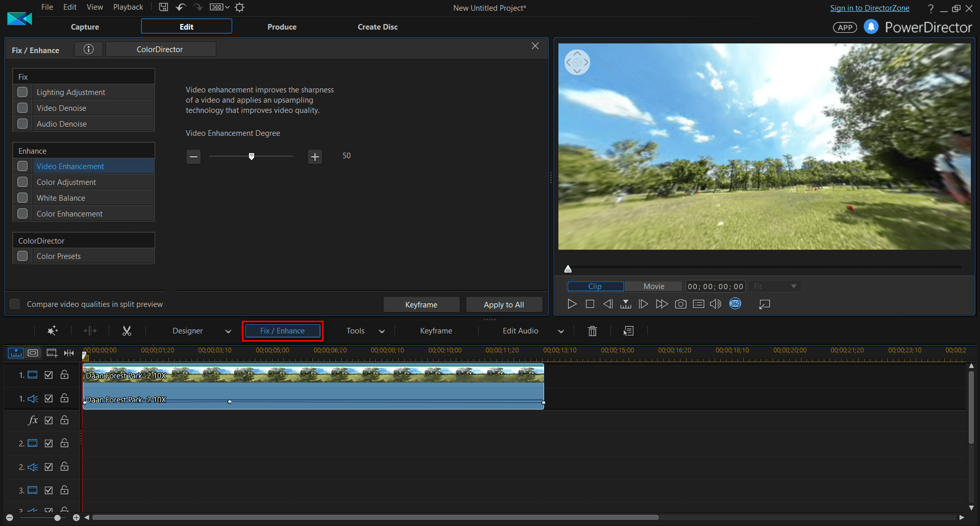Select the Daan Forest Park video clip
980x526 pixels.
[x=313, y=374]
